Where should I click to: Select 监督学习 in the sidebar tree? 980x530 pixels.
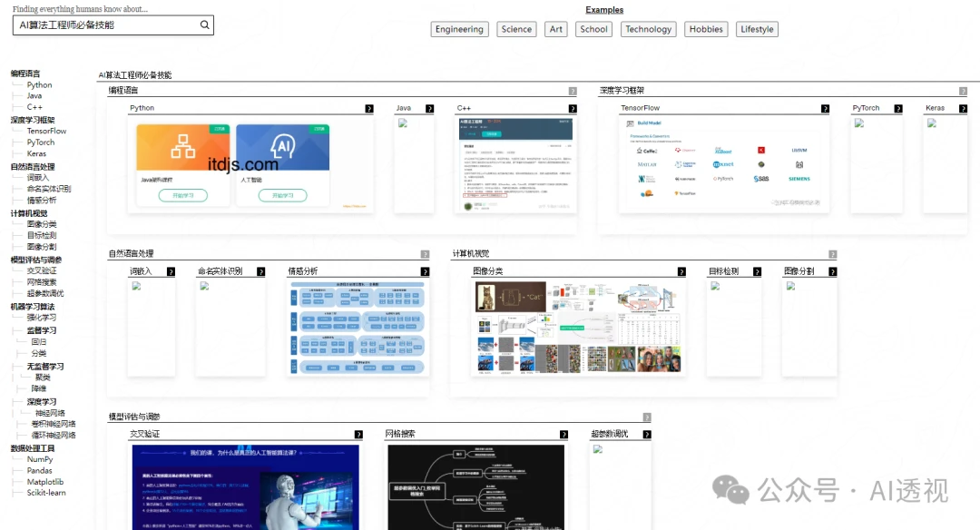(41, 330)
